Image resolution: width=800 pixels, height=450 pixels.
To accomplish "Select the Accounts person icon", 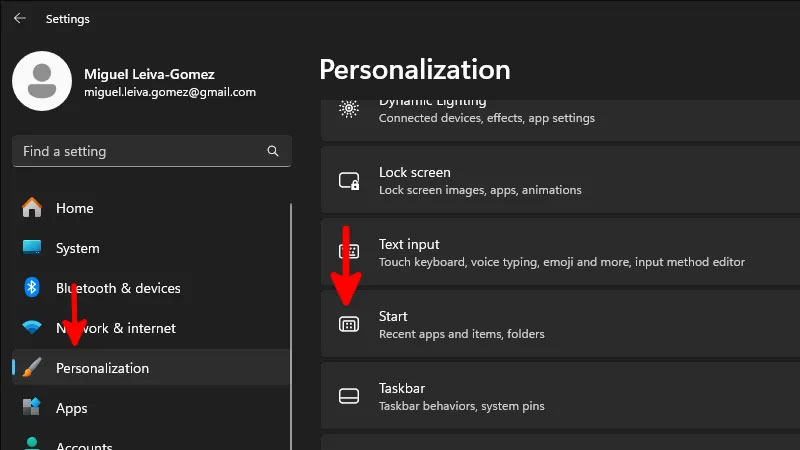I will (32, 443).
